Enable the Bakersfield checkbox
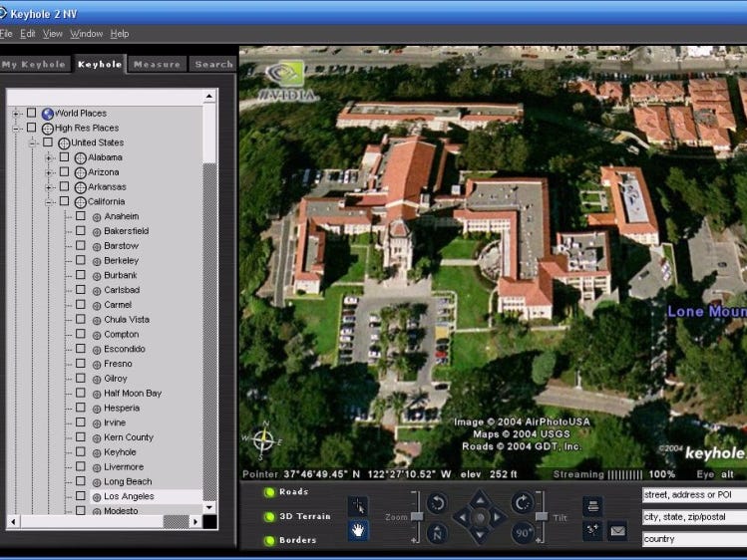747x560 pixels. (81, 231)
